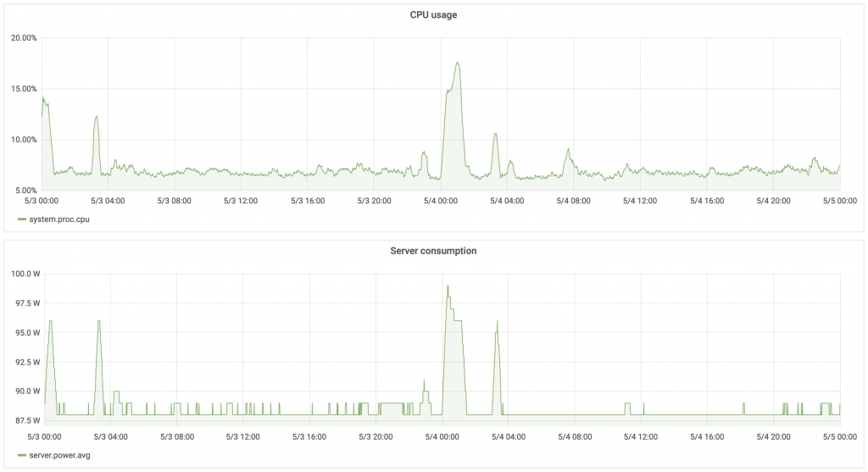
Task: Click the CPU spike just before 5/4 04:00
Action: (495, 135)
